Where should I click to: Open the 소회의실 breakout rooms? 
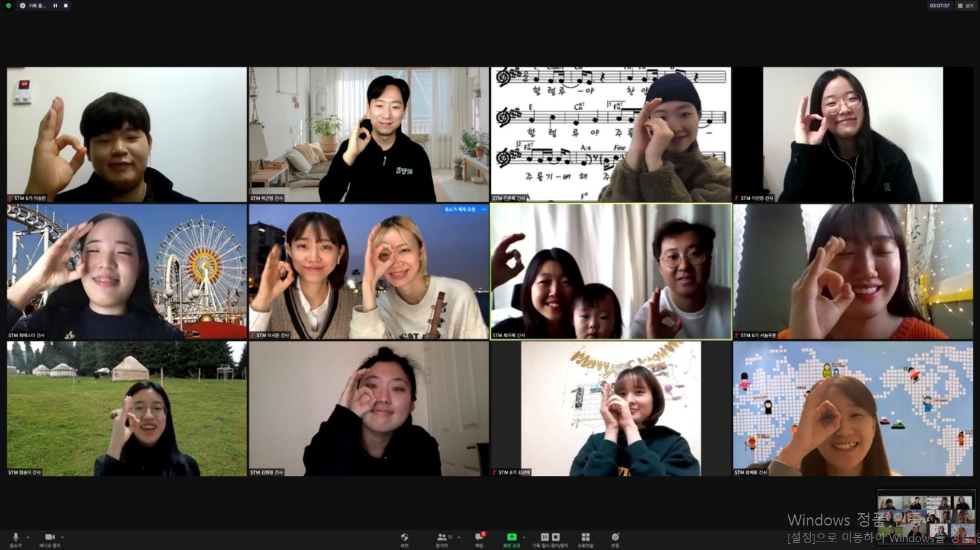(x=585, y=540)
